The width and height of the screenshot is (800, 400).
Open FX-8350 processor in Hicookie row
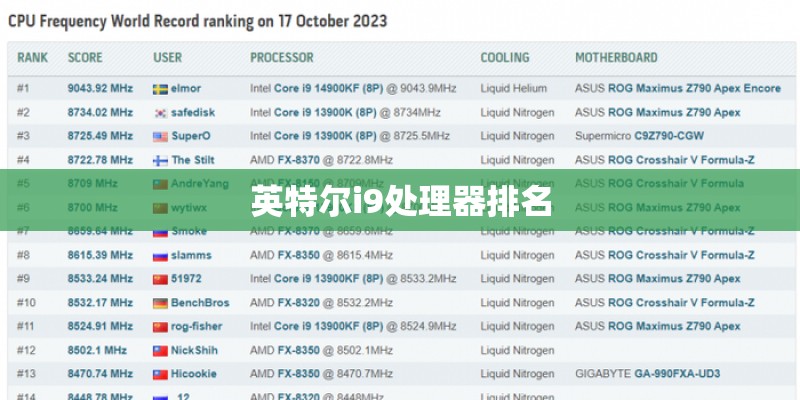click(x=298, y=373)
